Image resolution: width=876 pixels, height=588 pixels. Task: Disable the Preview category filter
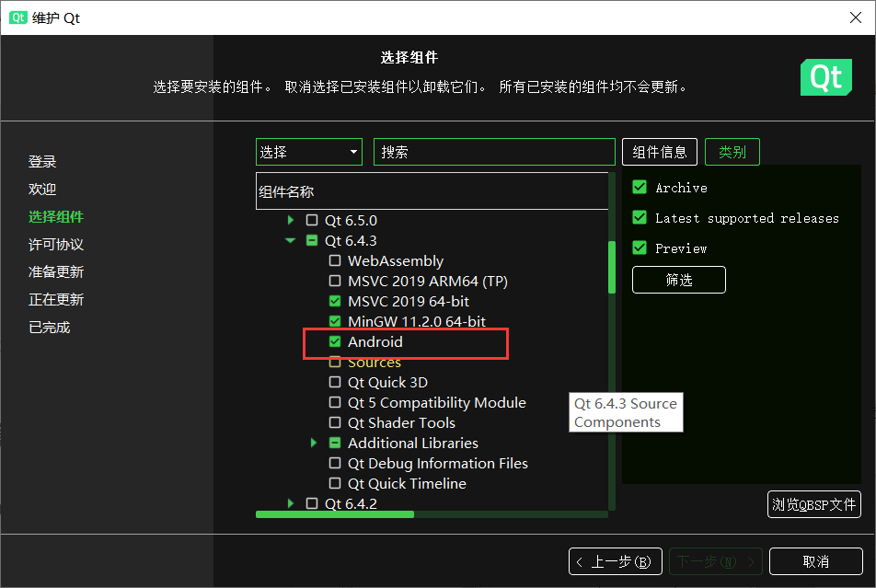640,248
